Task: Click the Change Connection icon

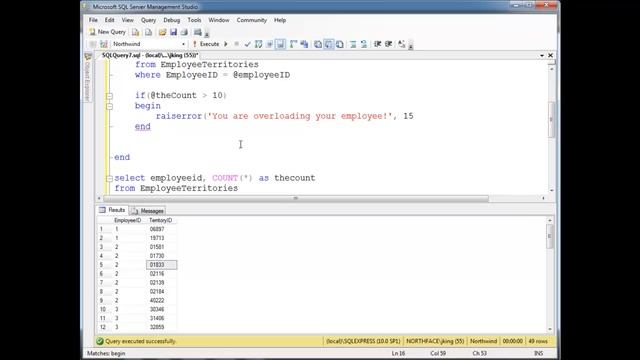Action: point(104,44)
